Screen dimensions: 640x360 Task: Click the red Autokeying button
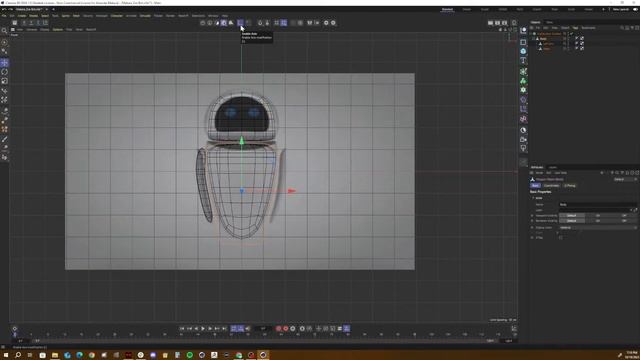coord(286,329)
